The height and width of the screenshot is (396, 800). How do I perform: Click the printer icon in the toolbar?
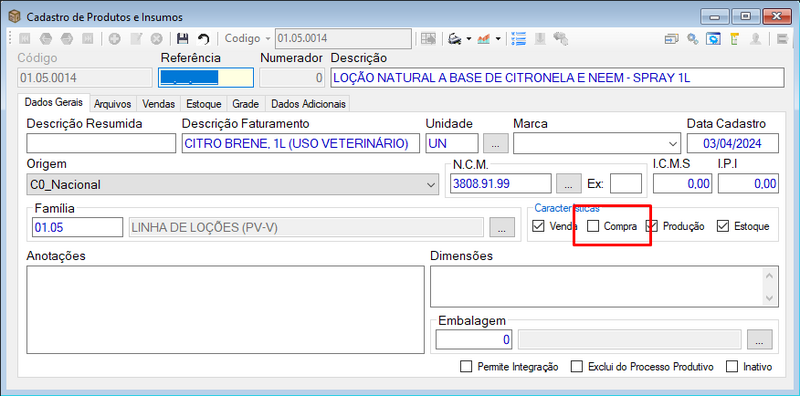(454, 39)
